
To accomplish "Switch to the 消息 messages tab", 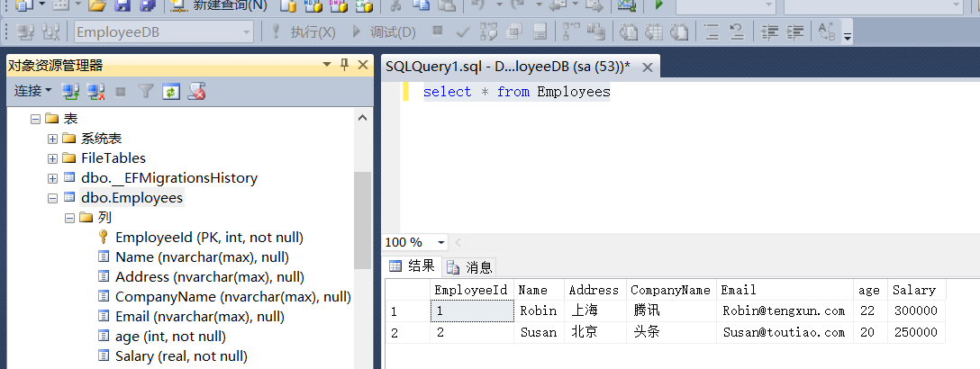I will (470, 267).
